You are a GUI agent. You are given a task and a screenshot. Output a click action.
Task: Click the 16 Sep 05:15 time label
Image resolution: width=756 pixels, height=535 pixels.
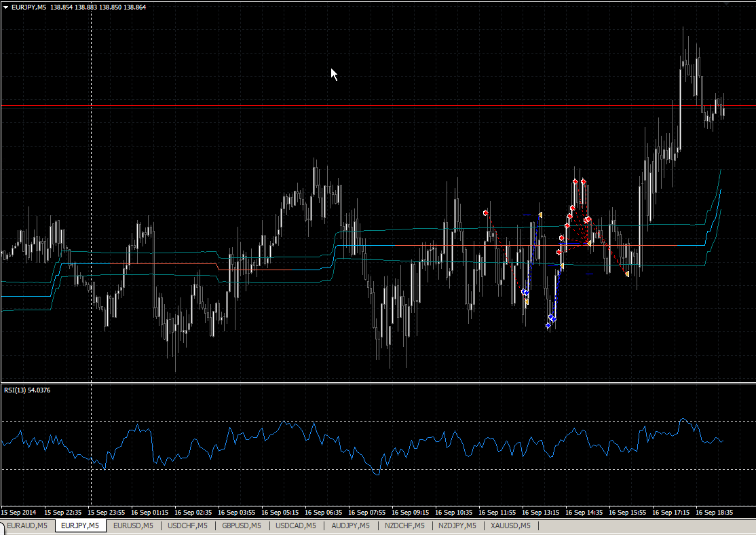[280, 513]
